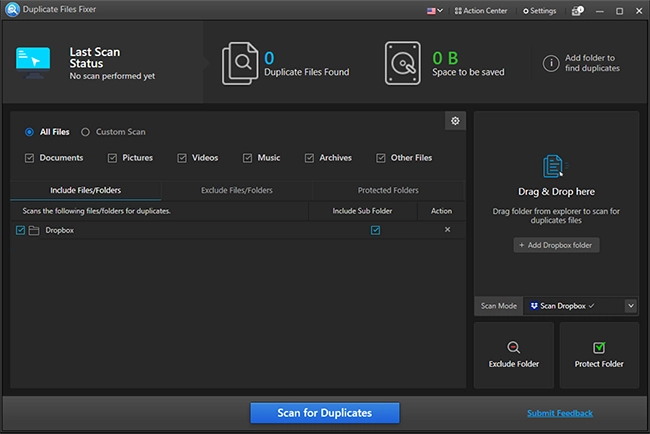Click the Last Scan Status monitor icon
This screenshot has height=434, width=650.
(x=33, y=63)
